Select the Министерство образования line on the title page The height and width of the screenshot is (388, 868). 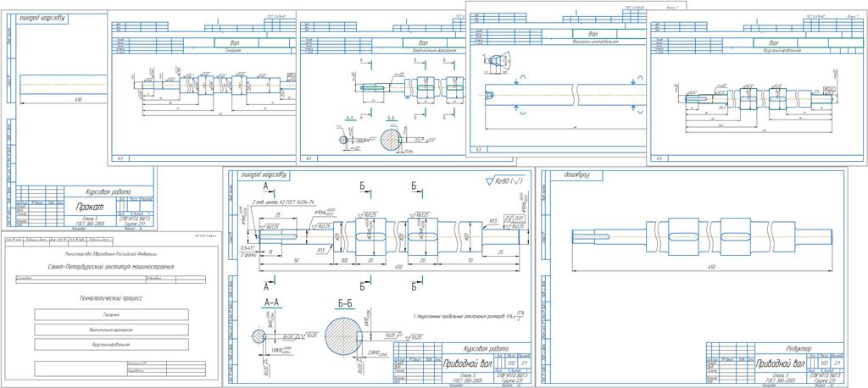111,253
